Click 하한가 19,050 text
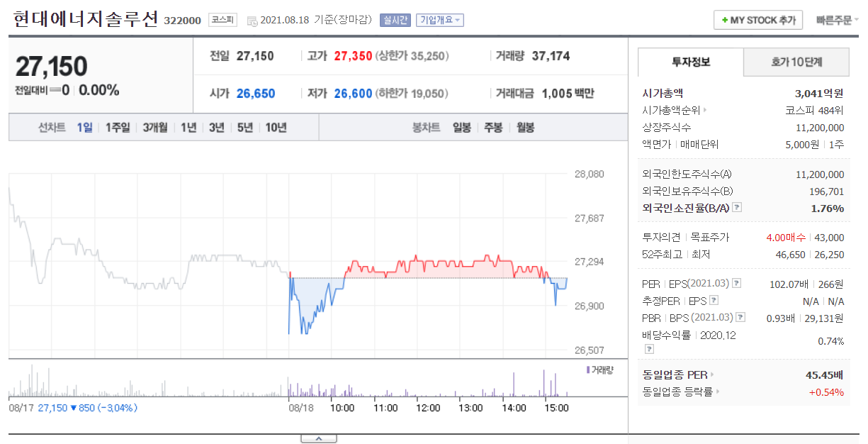 point(413,94)
